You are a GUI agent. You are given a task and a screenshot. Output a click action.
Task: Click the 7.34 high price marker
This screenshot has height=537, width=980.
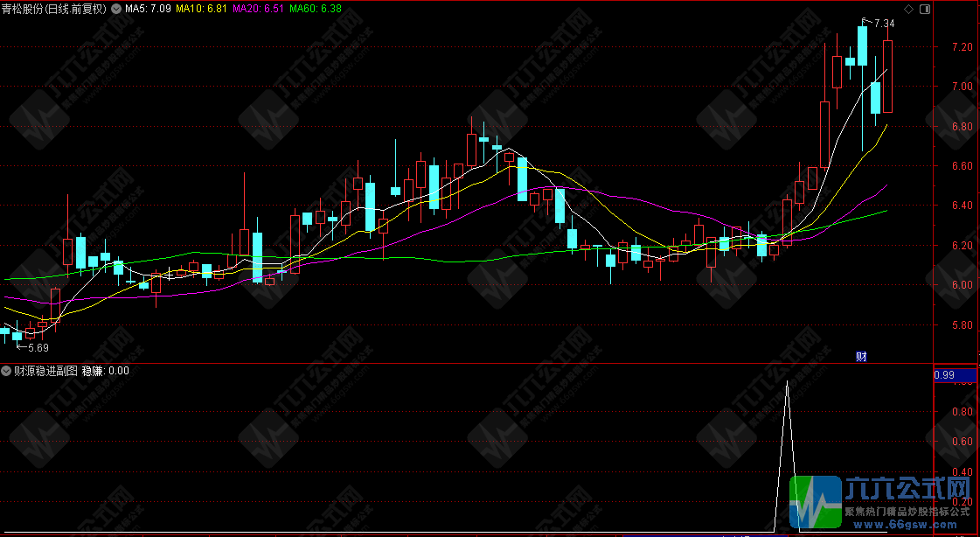click(x=884, y=24)
